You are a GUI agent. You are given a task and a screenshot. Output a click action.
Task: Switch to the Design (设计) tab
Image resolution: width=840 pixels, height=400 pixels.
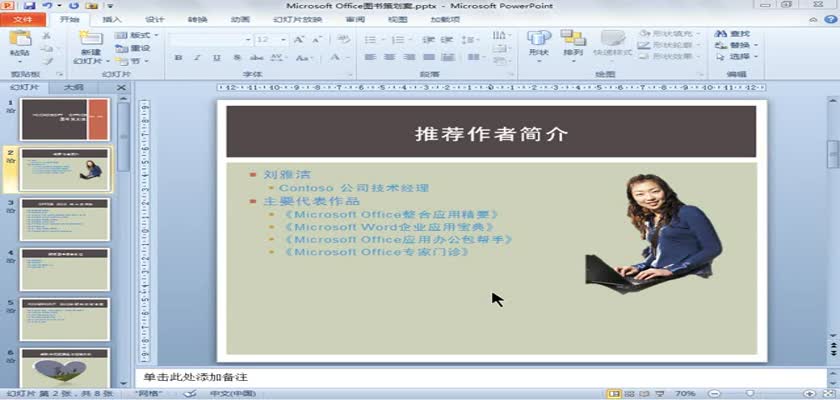[155, 19]
